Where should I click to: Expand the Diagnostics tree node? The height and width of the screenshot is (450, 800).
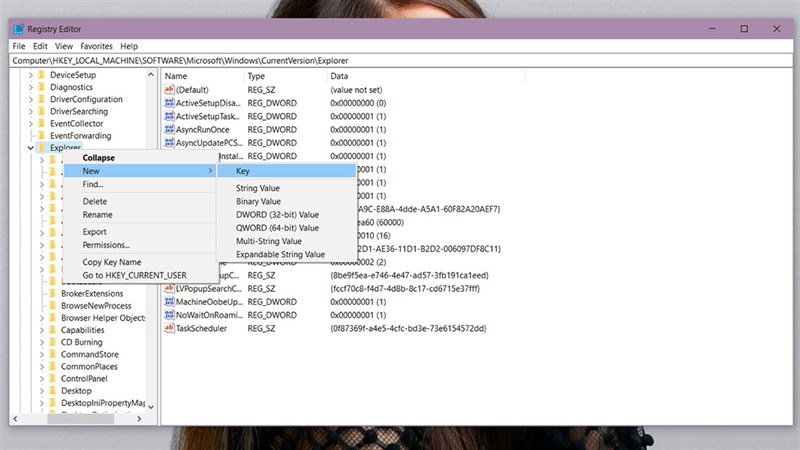31,87
